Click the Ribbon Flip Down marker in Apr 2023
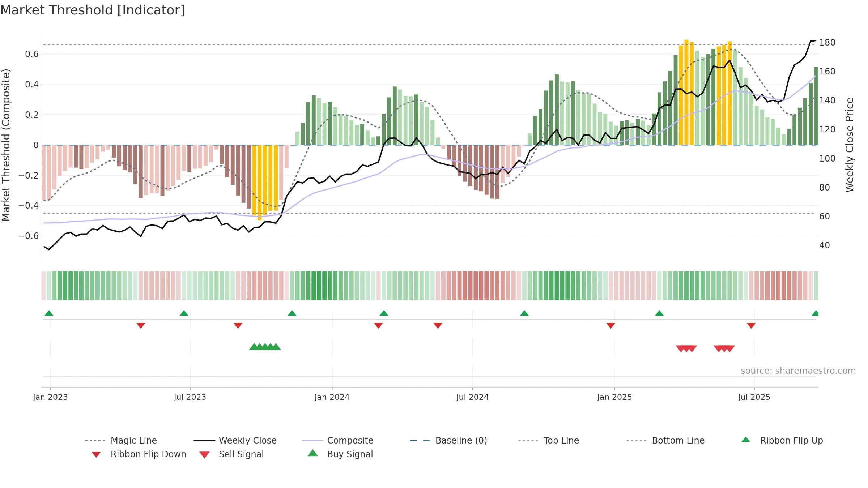Image resolution: width=868 pixels, height=488 pixels. tap(141, 326)
